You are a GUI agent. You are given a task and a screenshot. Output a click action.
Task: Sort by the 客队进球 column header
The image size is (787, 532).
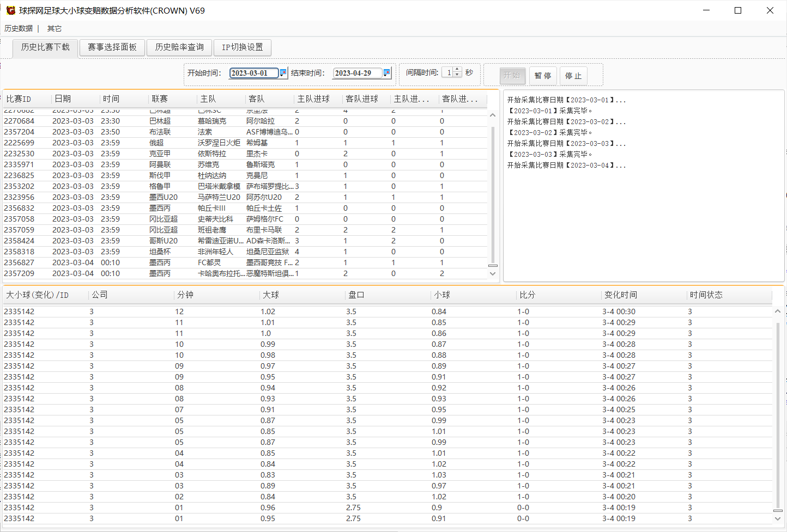[x=367, y=99]
